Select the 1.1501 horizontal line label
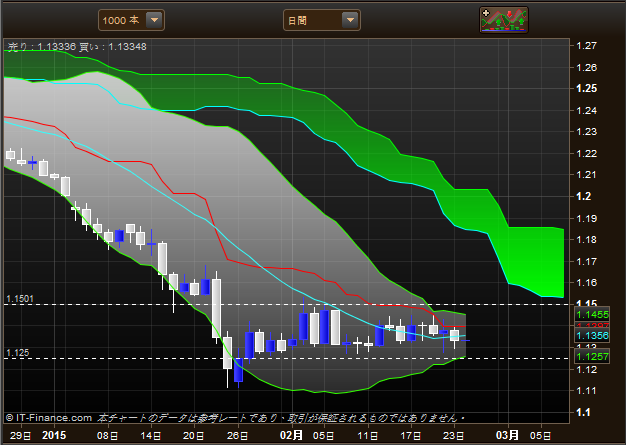Image resolution: width=626 pixels, height=445 pixels. (x=20, y=299)
